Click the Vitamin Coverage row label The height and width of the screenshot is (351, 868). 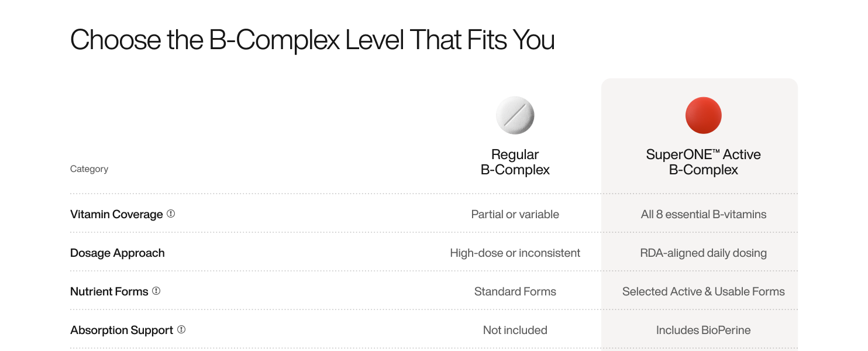coord(116,214)
